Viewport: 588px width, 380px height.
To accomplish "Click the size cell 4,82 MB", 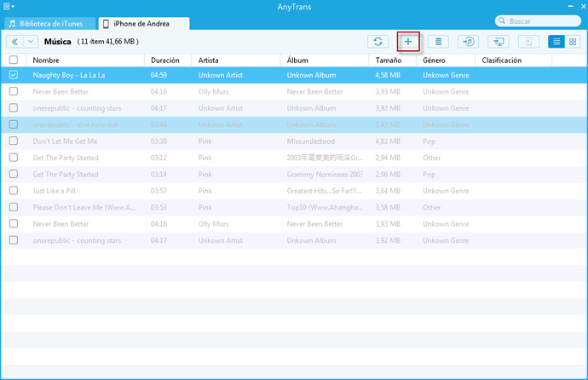I will pos(388,141).
